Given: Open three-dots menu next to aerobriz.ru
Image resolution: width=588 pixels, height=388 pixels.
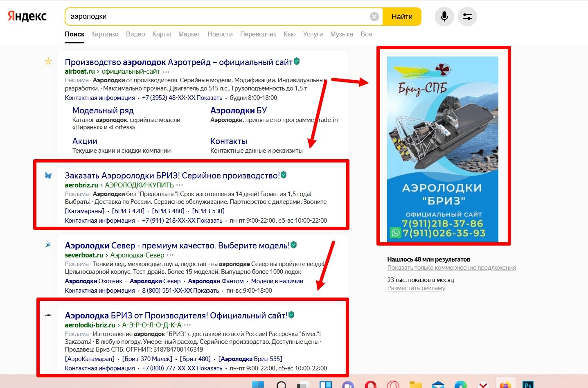Looking at the screenshot, I should 180,185.
